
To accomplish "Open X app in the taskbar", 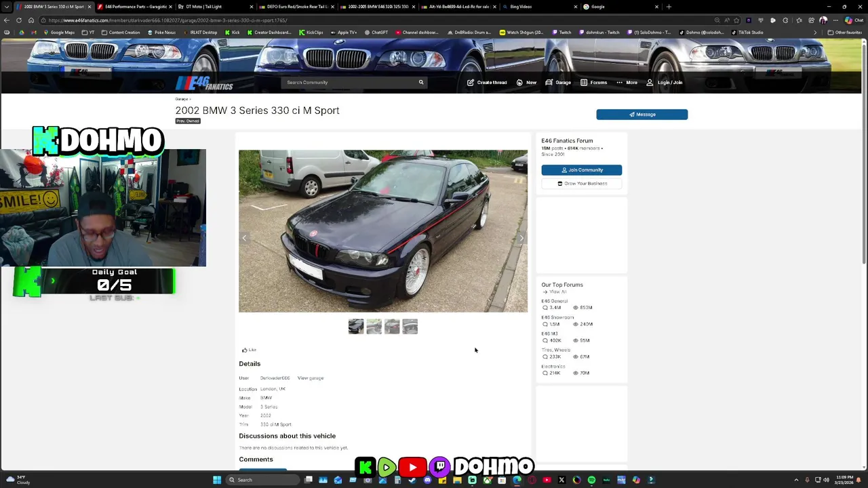I will (561, 480).
